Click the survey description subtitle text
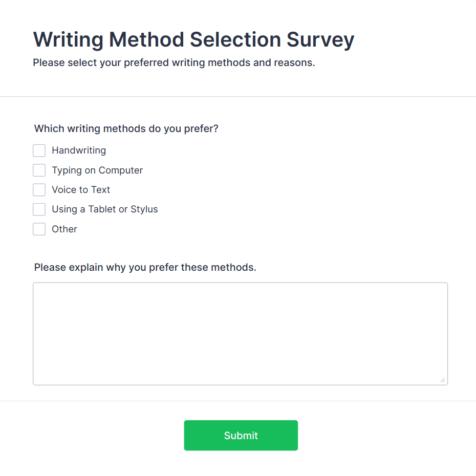Image resolution: width=476 pixels, height=476 pixels. pyautogui.click(x=174, y=62)
